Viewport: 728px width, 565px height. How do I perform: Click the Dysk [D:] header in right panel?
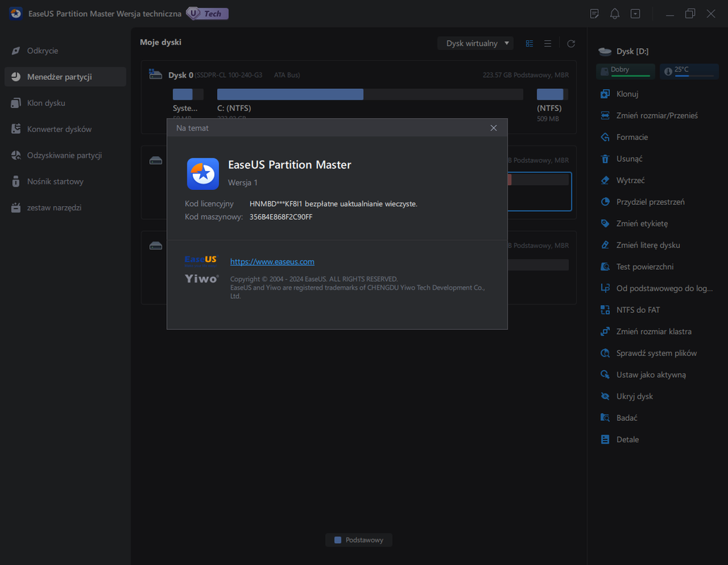623,51
